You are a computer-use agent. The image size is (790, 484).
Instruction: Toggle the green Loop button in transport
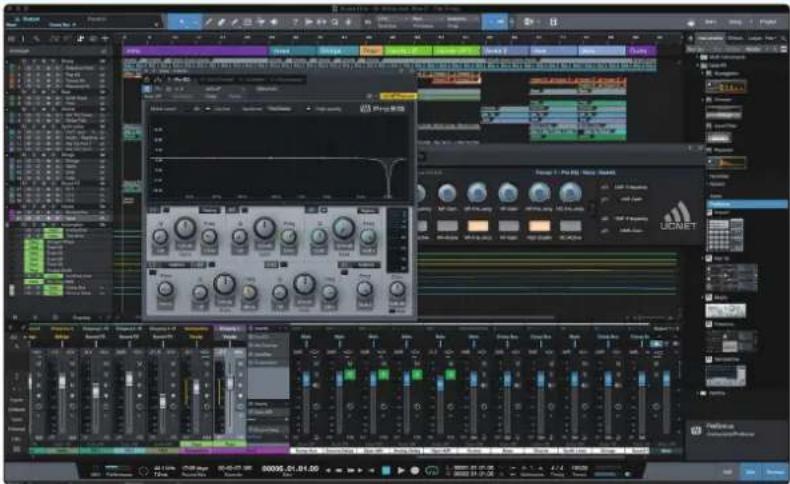pos(432,470)
